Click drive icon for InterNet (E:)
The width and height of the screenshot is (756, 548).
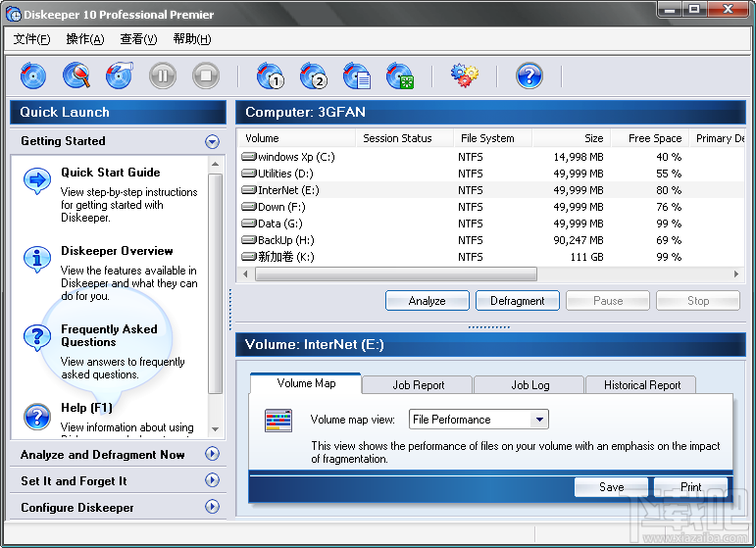click(249, 190)
